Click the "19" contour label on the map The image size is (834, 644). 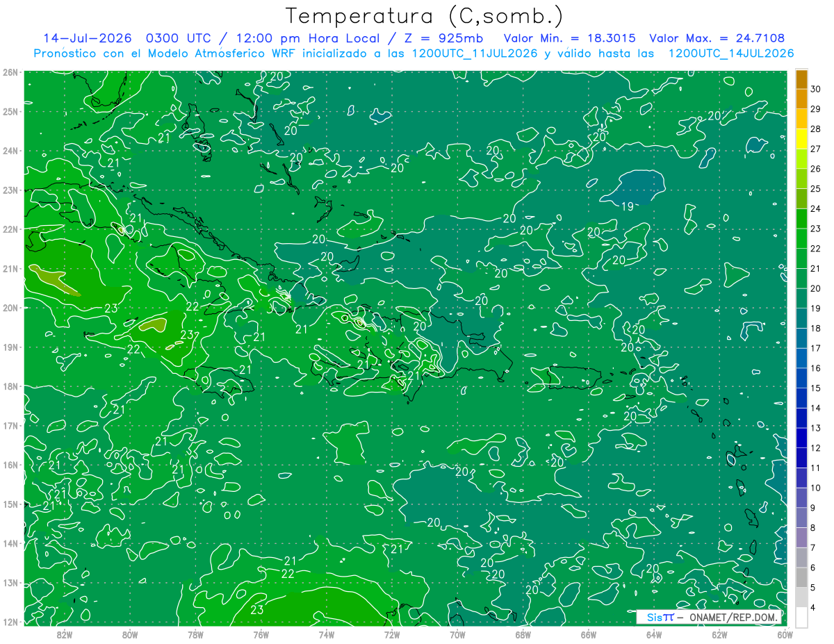(x=627, y=206)
